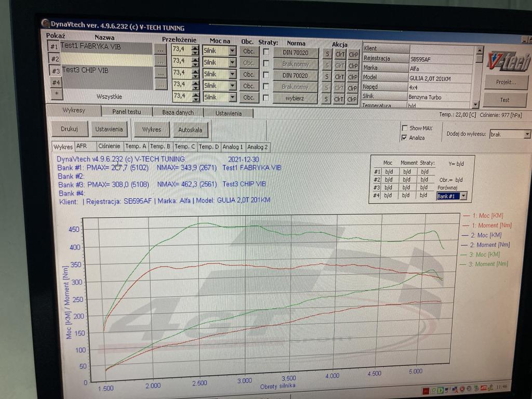Open the Moc na dropdown in the Wszystkie row
Image resolution: width=532 pixels, height=399 pixels.
(232, 97)
